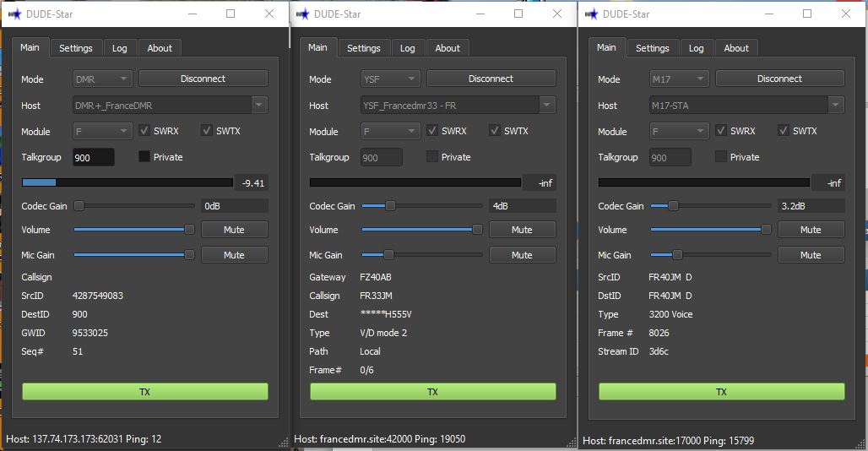Click the green TX button in M17 window
Viewport: 868px width, 451px height.
tap(722, 392)
